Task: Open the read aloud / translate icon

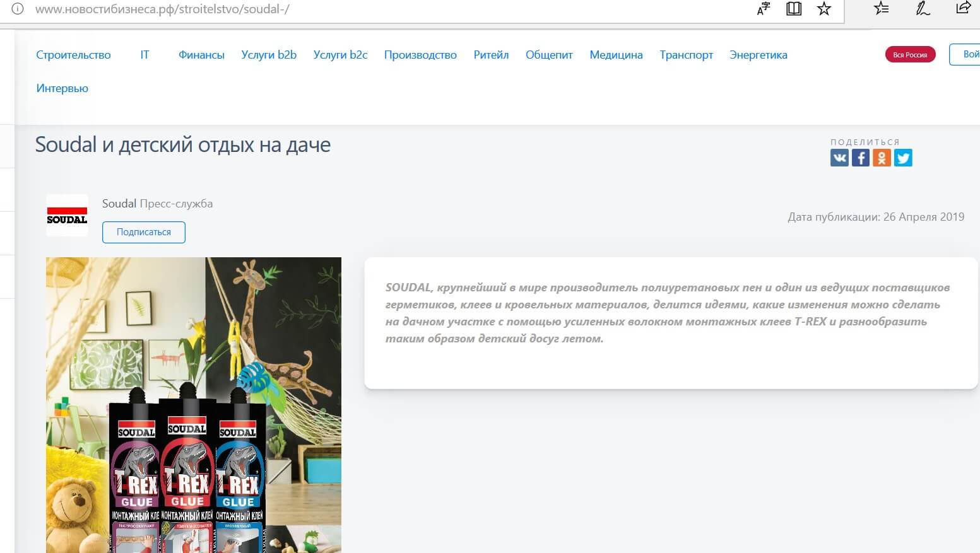Action: 764,9
